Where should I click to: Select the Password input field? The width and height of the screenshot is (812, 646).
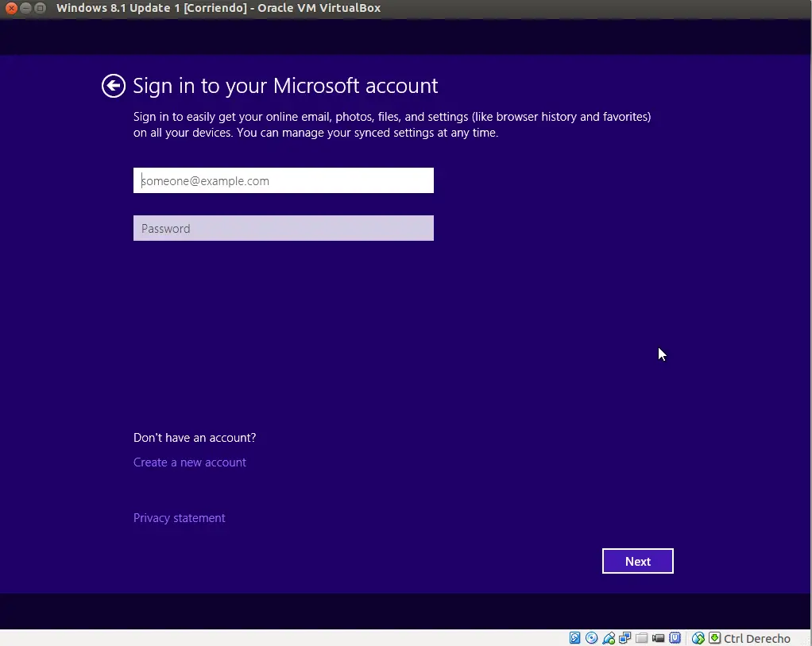pyautogui.click(x=284, y=228)
